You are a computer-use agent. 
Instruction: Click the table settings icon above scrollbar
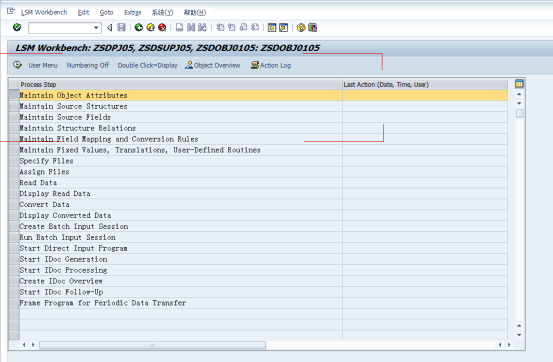[x=519, y=84]
